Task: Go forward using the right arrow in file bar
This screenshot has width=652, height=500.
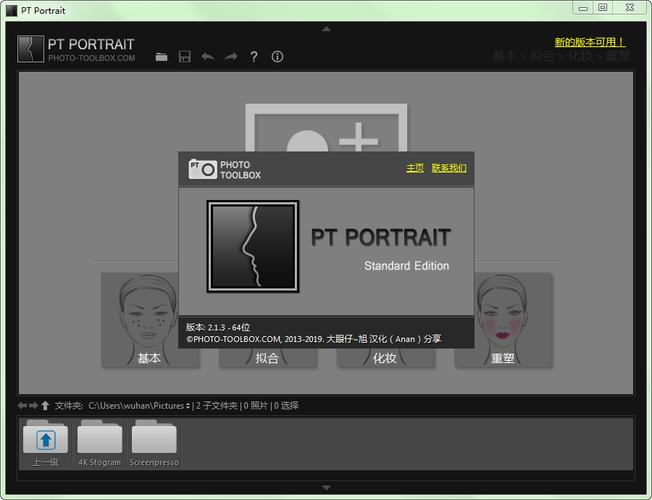Action: pos(33,405)
